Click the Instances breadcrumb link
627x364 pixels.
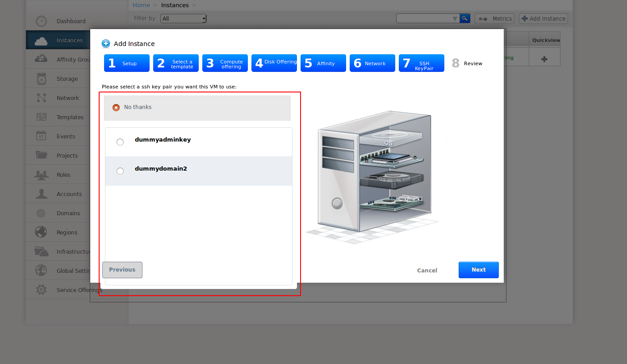point(175,5)
